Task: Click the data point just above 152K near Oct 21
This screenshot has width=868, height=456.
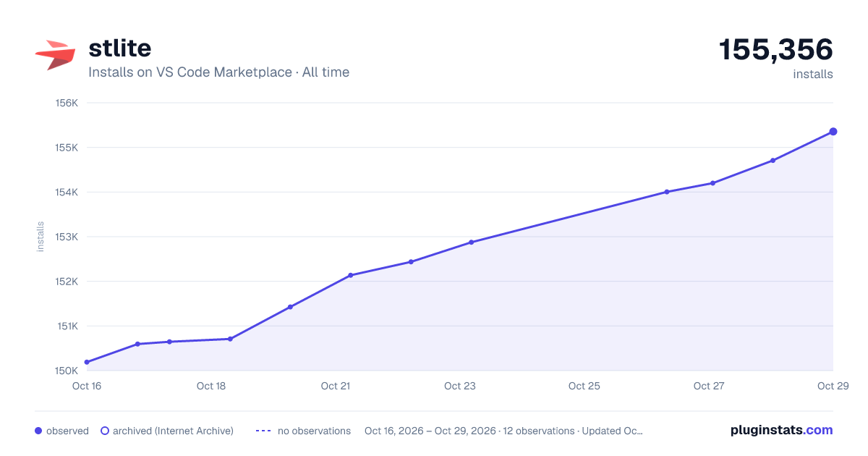Action: 350,275
